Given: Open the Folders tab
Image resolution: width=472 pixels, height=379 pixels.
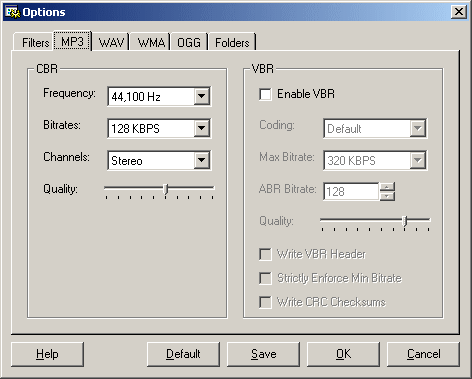Looking at the screenshot, I should click(x=232, y=42).
